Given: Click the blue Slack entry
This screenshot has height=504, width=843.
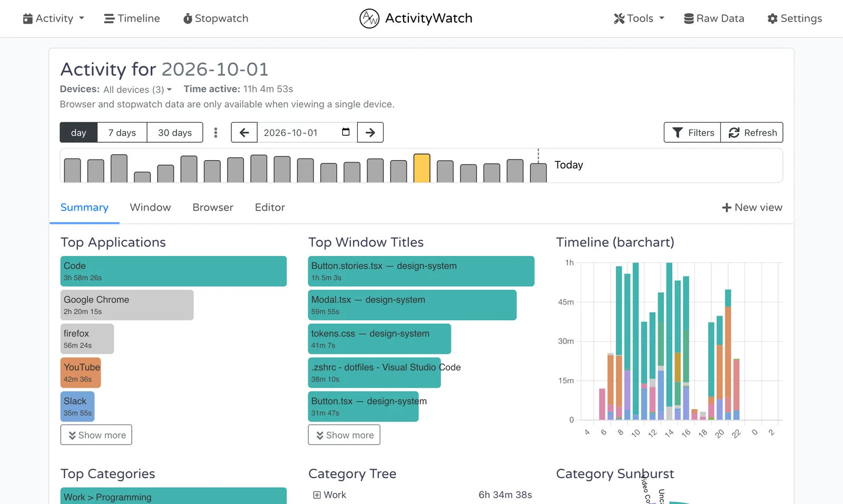Looking at the screenshot, I should pyautogui.click(x=77, y=406).
